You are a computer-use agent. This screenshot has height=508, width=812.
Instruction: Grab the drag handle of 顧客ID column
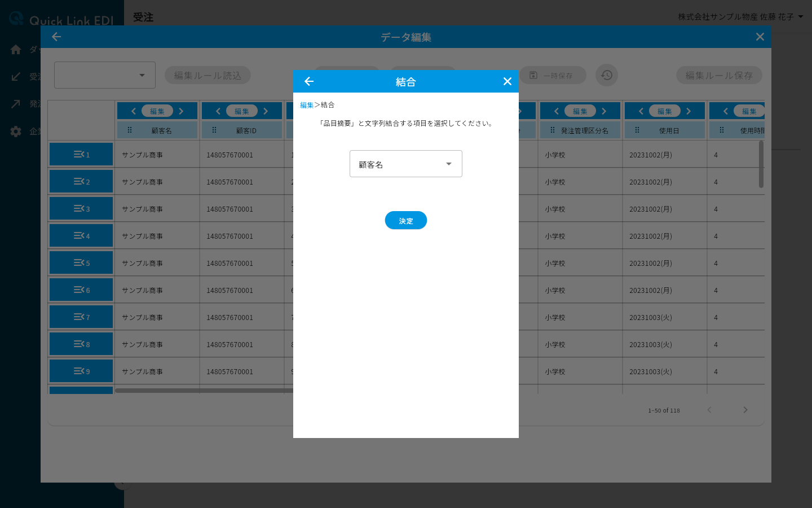[214, 130]
